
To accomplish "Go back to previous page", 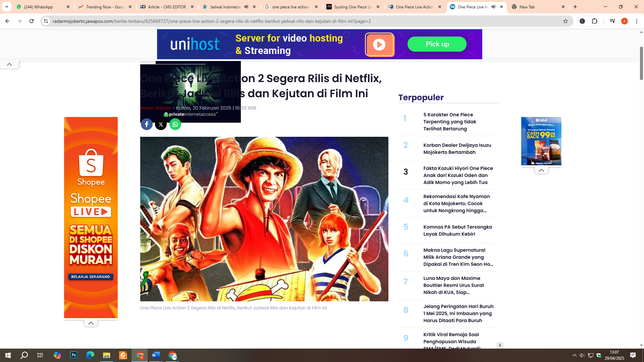I will click(7, 21).
